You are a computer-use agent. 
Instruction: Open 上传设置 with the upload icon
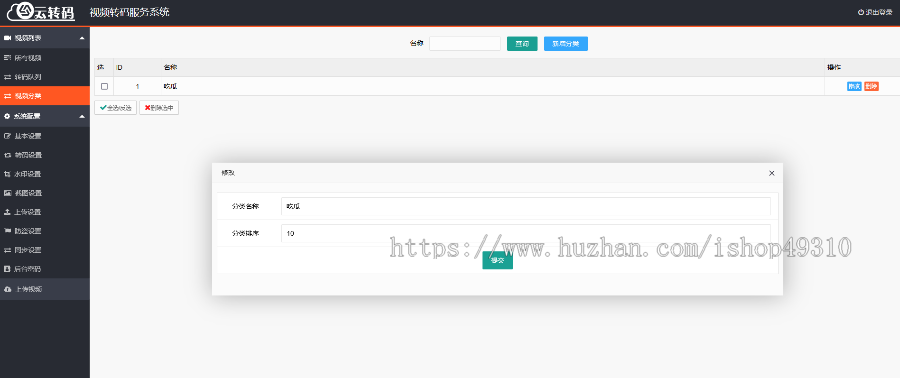[45, 212]
